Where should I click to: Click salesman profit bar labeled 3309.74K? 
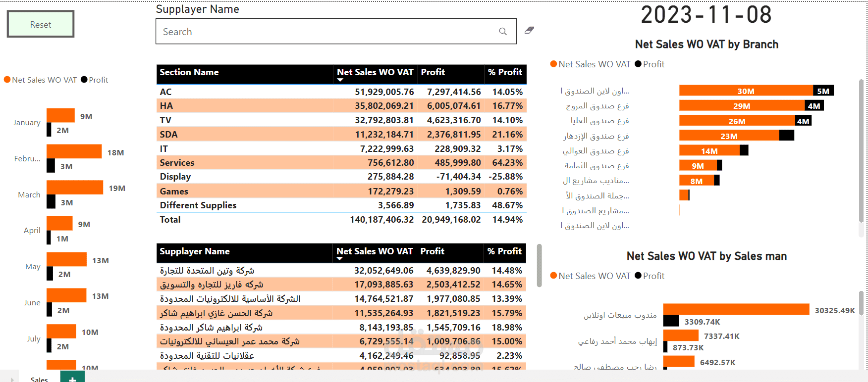coord(671,321)
